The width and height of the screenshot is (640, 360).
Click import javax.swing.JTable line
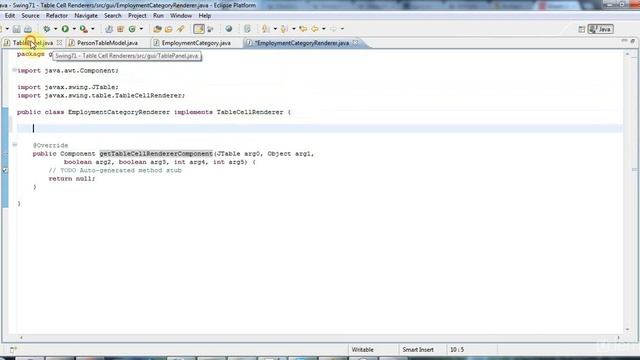click(x=68, y=87)
